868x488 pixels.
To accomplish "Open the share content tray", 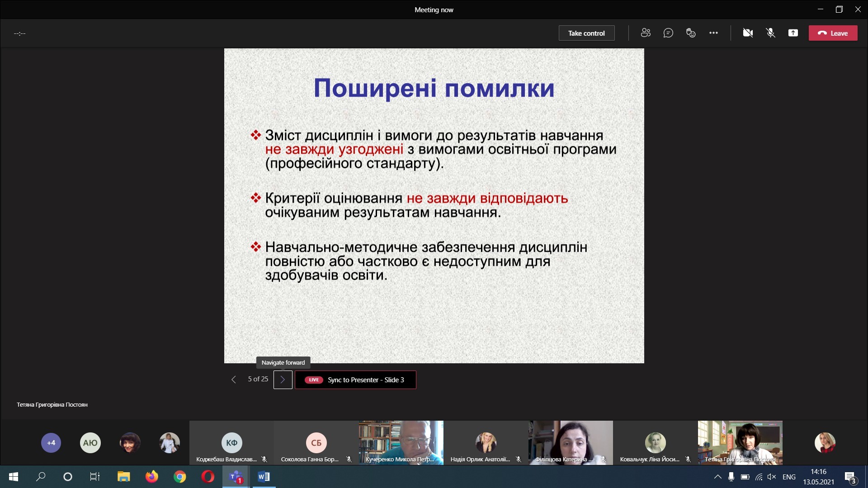I will [793, 33].
